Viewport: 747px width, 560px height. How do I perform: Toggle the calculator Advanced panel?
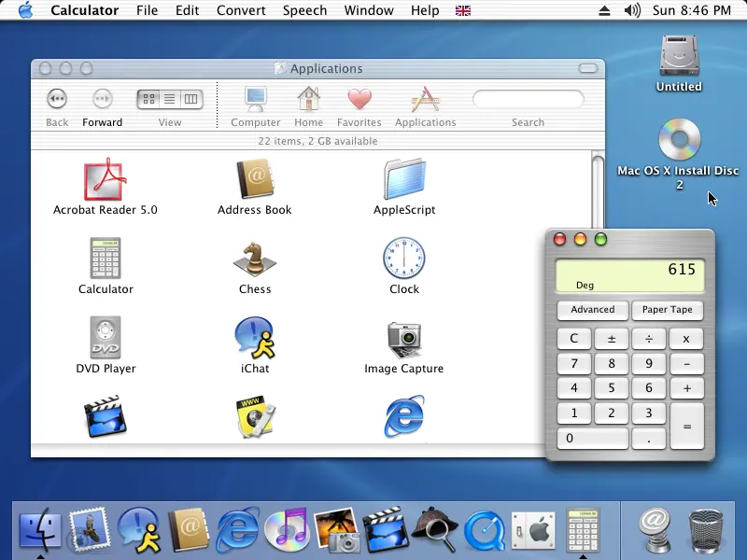click(x=593, y=310)
